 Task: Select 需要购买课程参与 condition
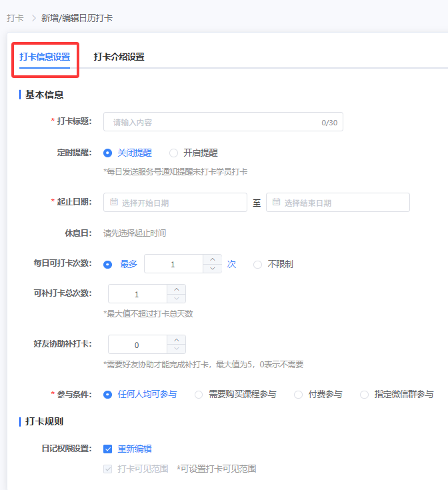[x=199, y=395]
